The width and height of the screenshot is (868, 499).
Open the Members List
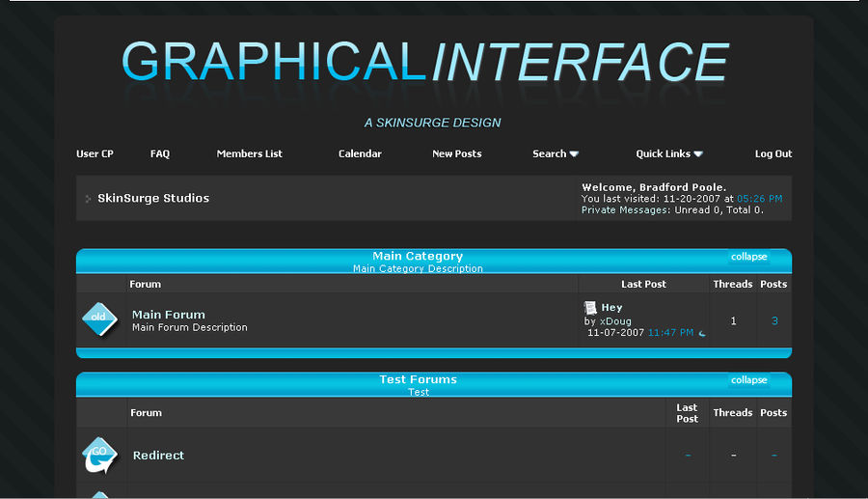coord(249,154)
